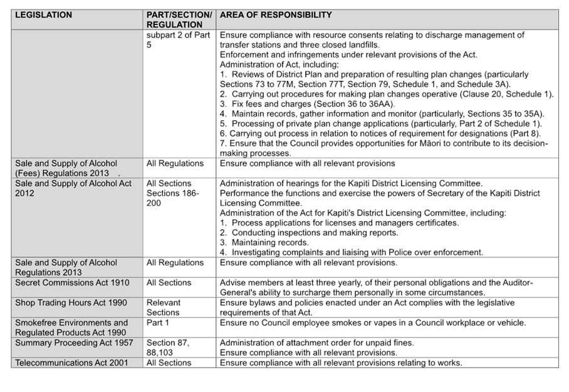Click 'Section 87, 88,103' cell
The width and height of the screenshot is (569, 392).
pyautogui.click(x=179, y=348)
